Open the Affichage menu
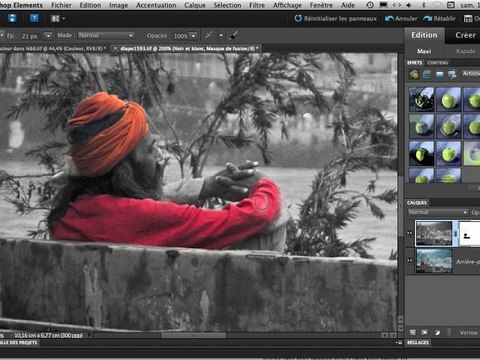Image resolution: width=480 pixels, height=360 pixels. click(287, 5)
